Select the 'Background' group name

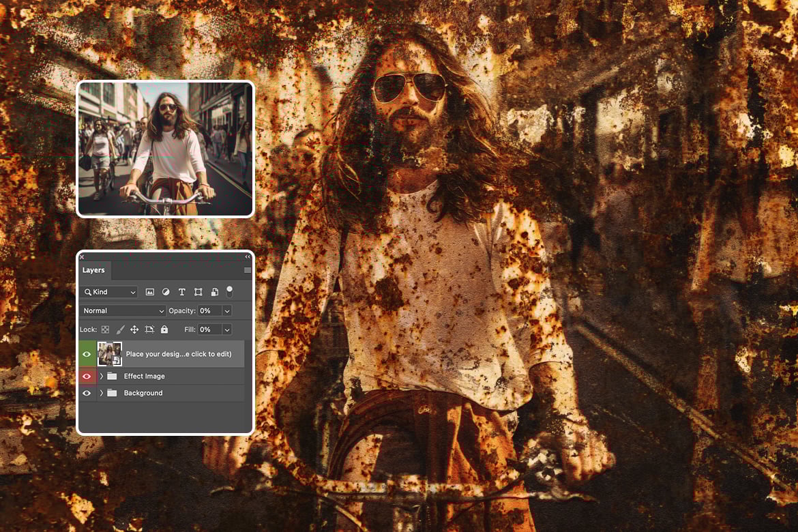143,393
